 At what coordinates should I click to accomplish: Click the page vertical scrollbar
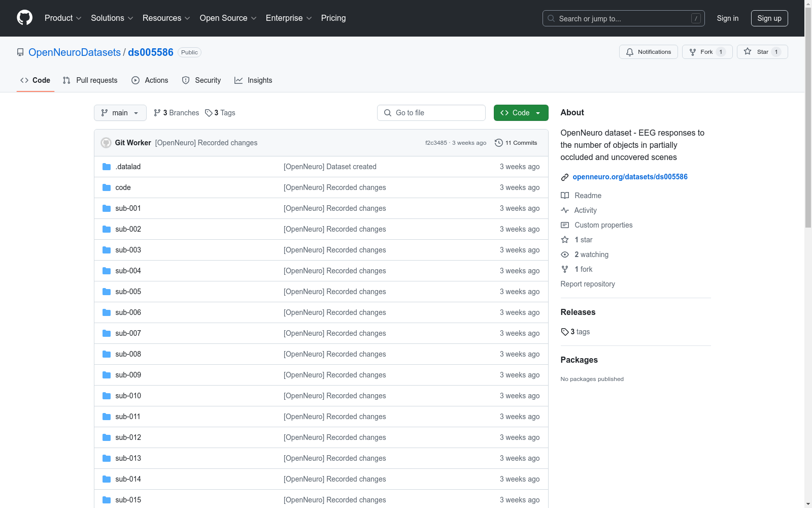pyautogui.click(x=808, y=254)
